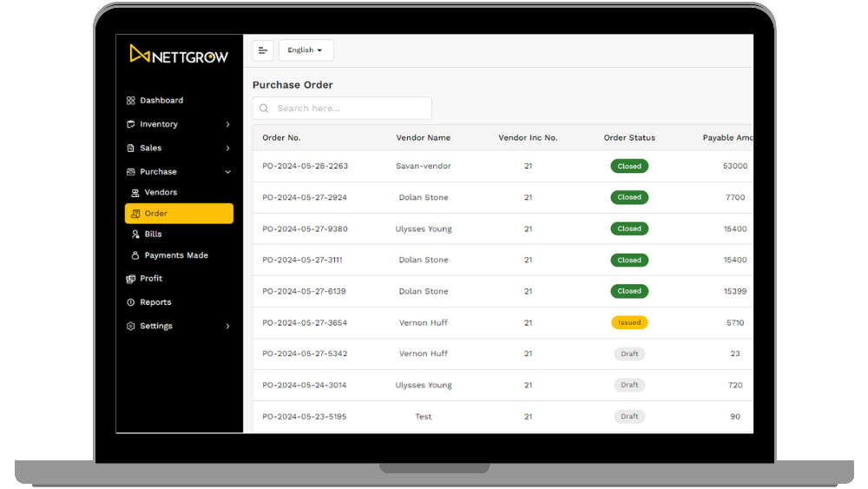Expand the Inventory submenu chevron
Viewport: 868px width, 489px height.
pyautogui.click(x=228, y=124)
